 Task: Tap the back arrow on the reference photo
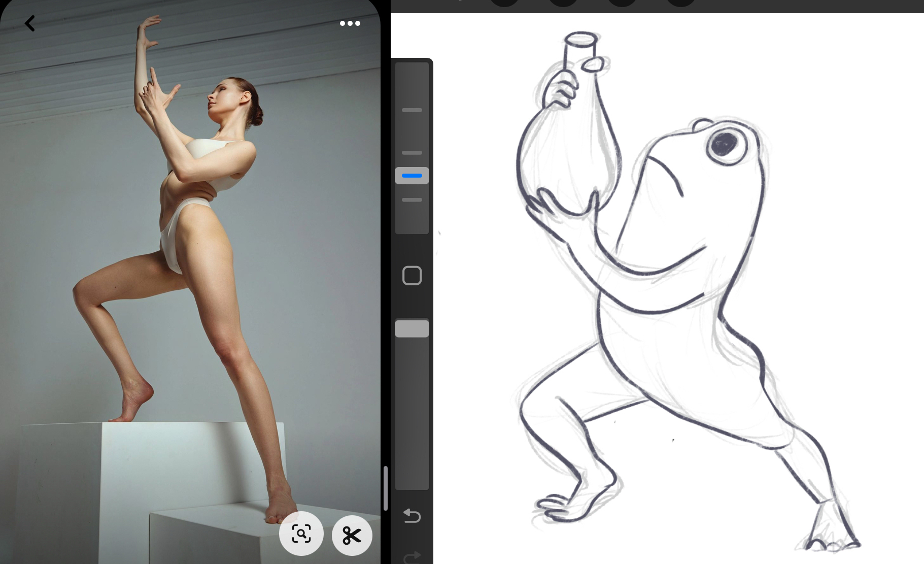pos(30,23)
